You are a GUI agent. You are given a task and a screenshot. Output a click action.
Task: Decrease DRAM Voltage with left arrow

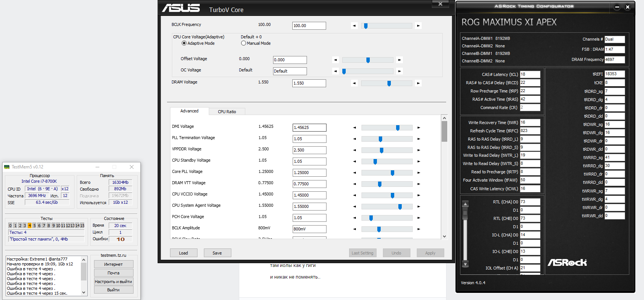coord(354,83)
